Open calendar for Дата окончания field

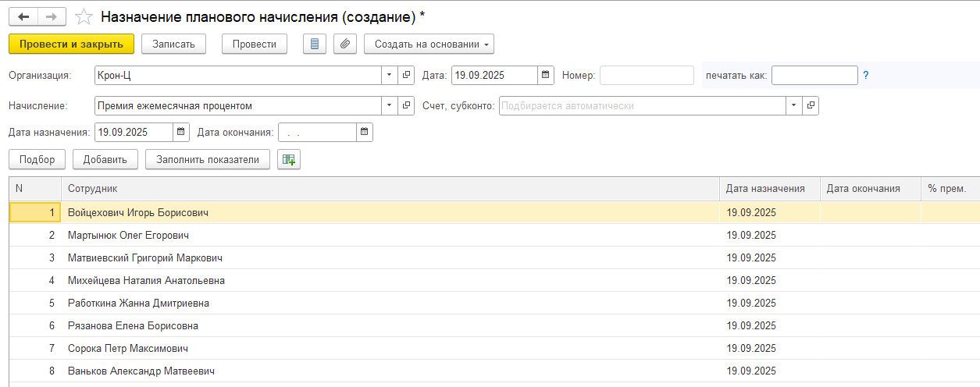pos(365,133)
